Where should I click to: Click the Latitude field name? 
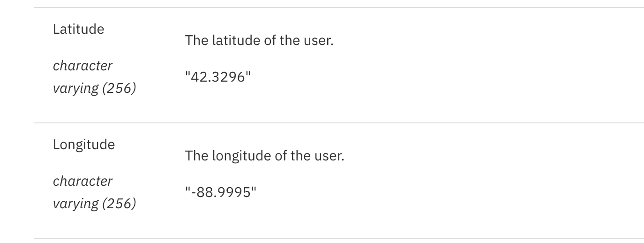tap(78, 29)
